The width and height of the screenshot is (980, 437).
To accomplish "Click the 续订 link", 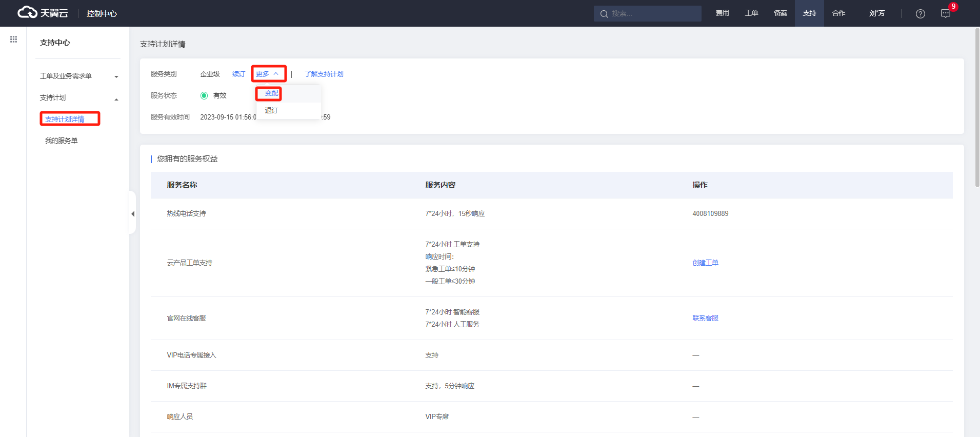I will click(x=238, y=74).
